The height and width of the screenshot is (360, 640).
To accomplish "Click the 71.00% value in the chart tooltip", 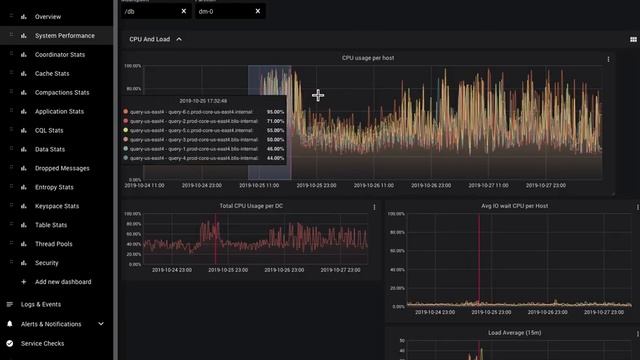I will [276, 121].
